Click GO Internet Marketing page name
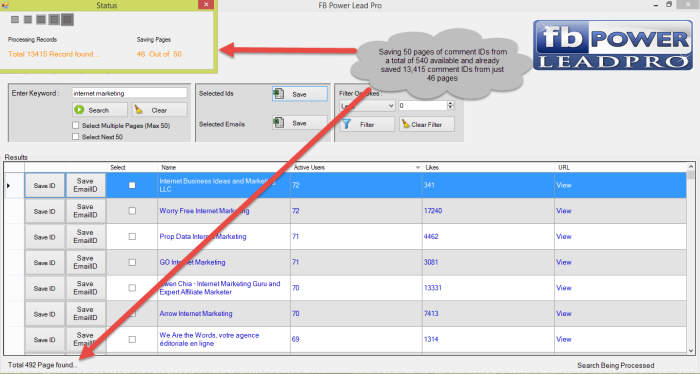Viewport: 700px width, 374px height. tap(192, 262)
